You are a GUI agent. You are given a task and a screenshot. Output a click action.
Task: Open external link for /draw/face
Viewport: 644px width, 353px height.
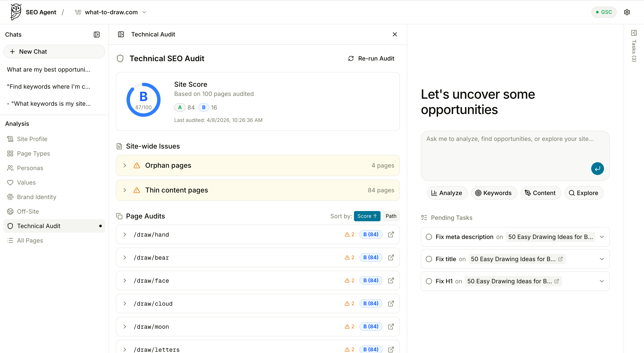pyautogui.click(x=391, y=281)
